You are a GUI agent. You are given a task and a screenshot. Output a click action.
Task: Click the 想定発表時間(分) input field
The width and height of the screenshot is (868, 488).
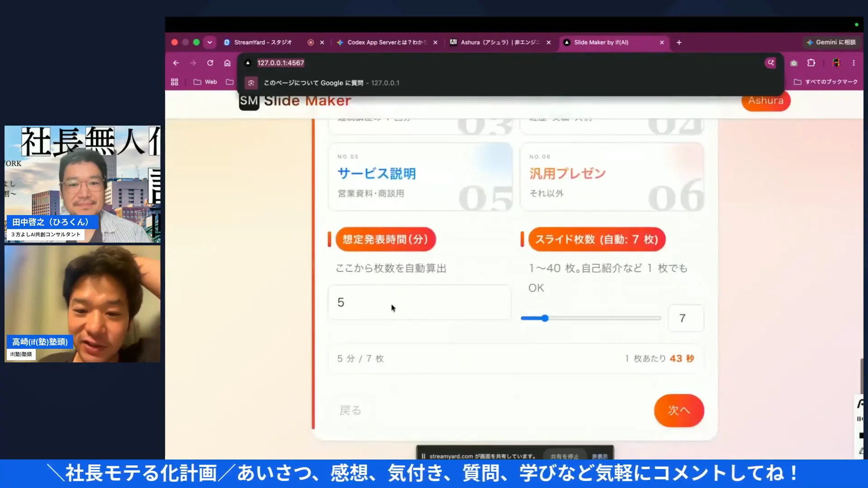[420, 302]
